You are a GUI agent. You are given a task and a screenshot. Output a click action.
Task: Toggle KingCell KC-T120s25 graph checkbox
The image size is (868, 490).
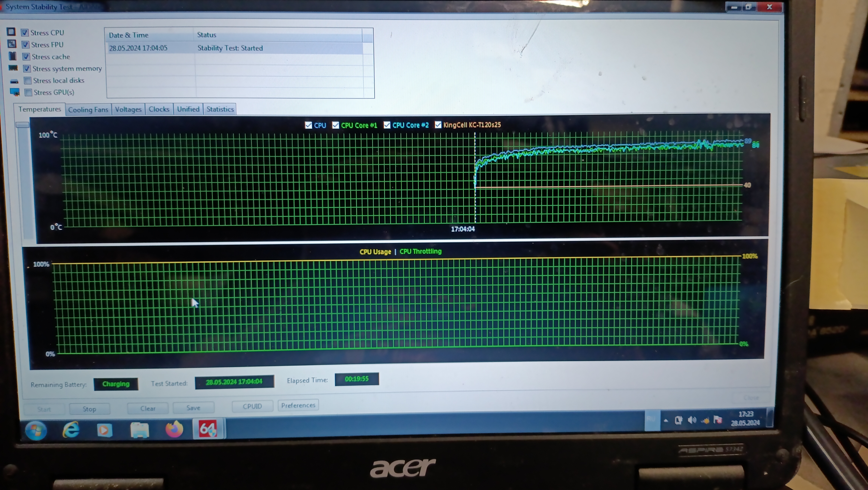[438, 125]
